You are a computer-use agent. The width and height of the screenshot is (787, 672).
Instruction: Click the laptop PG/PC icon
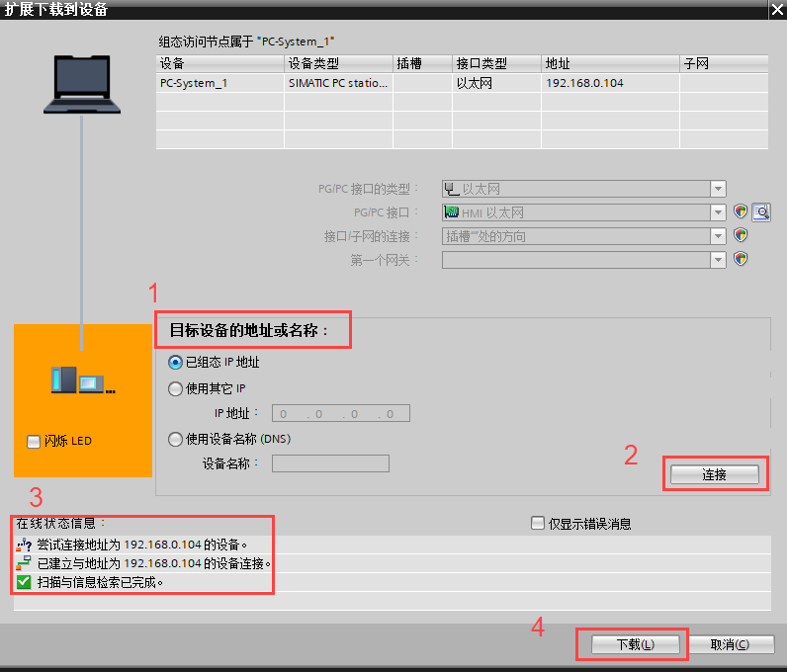tap(82, 84)
